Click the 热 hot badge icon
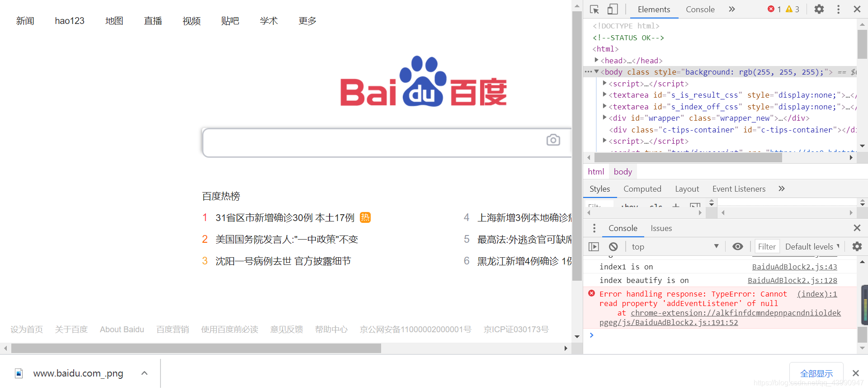Image resolution: width=868 pixels, height=391 pixels. tap(365, 217)
